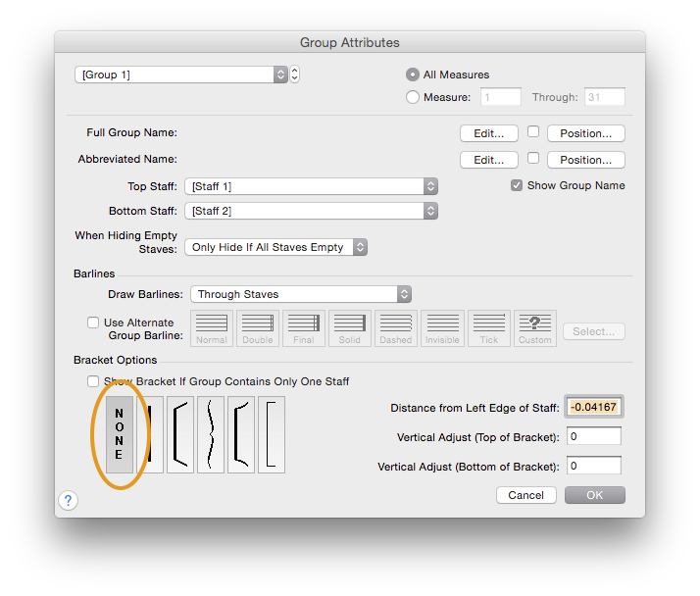Viewport: 700px width, 596px height.
Task: Select the Custom barline style
Action: pos(535,328)
